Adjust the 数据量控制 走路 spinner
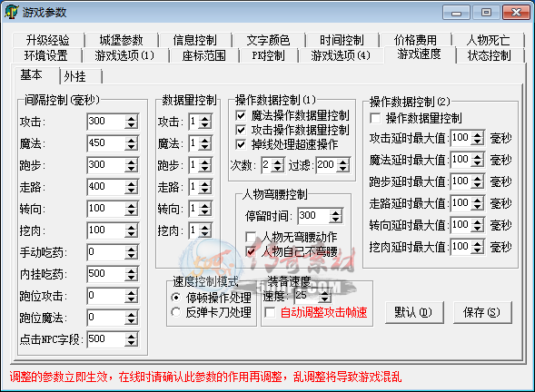Viewport: 535px width, 392px height. point(205,187)
